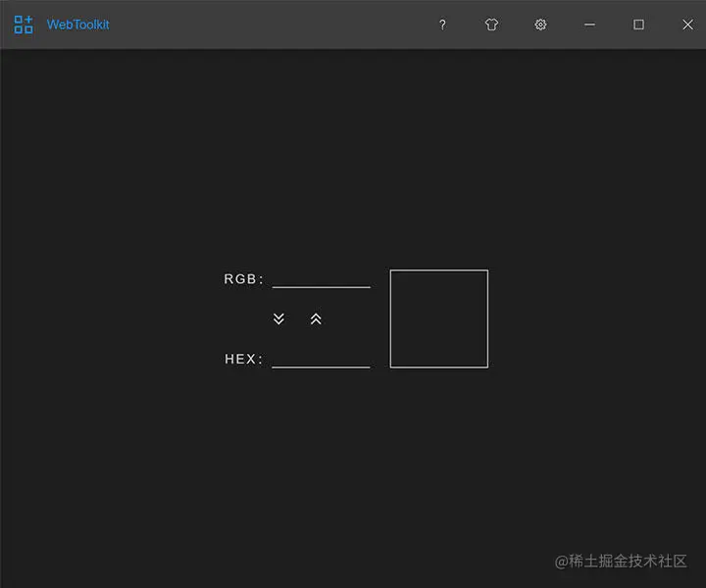
Task: Click the WebToolkit grid logo icon
Action: [x=24, y=24]
